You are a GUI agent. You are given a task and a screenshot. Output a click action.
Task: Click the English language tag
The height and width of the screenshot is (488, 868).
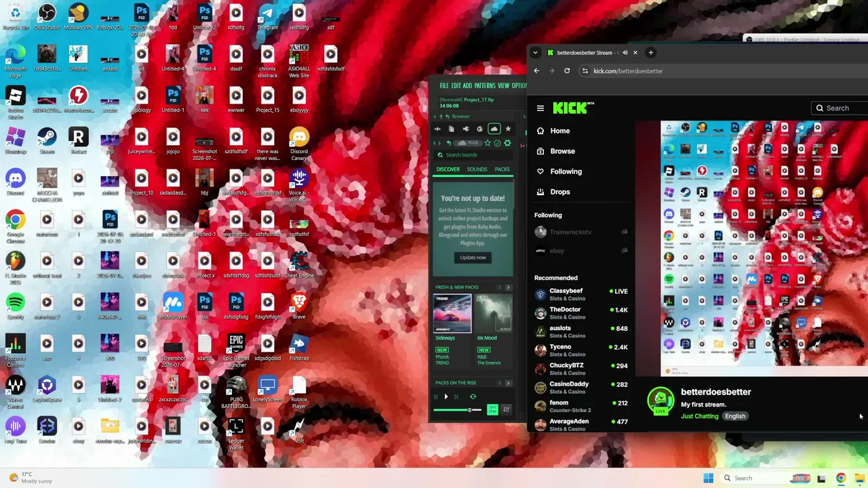coord(735,416)
